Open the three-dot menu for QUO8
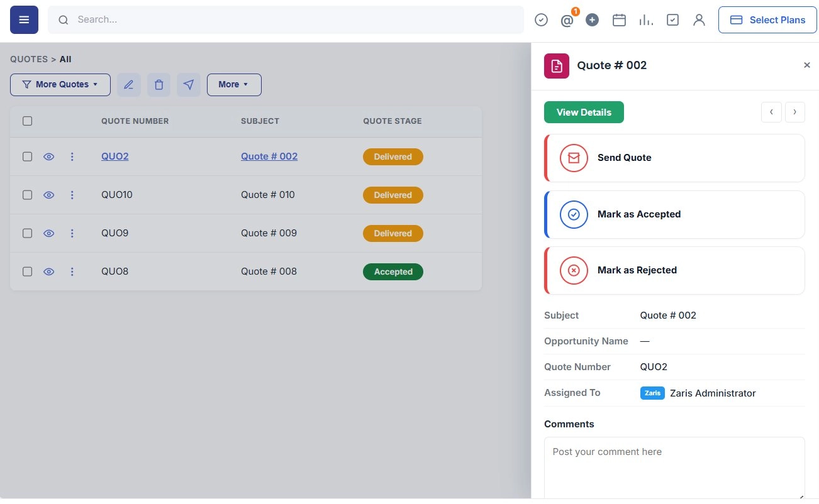819x504 pixels. [72, 271]
